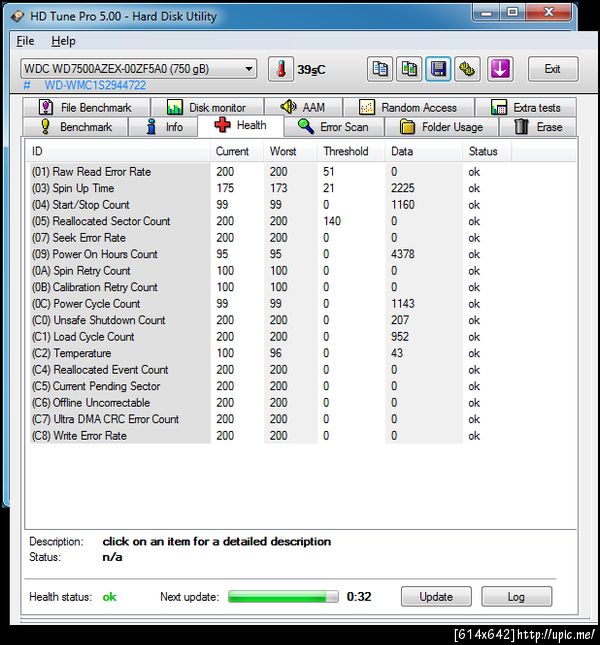Open the Error Scan tab
The height and width of the screenshot is (645, 600).
coord(334,127)
